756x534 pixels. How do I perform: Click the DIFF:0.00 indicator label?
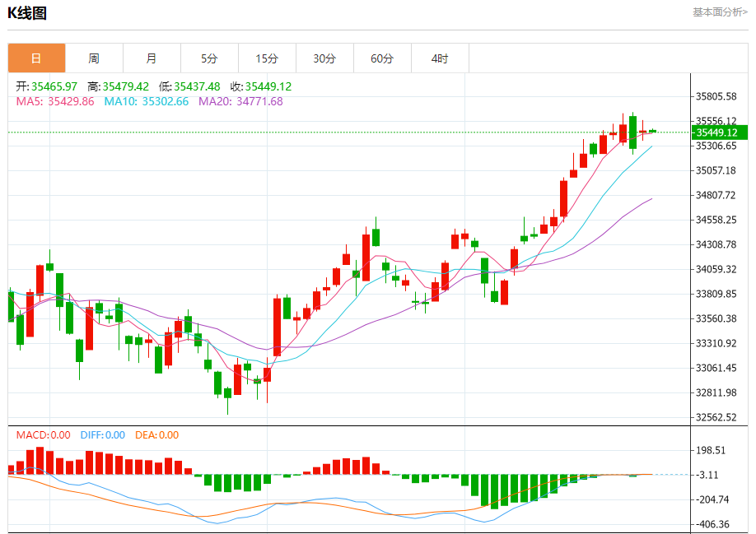pyautogui.click(x=103, y=435)
